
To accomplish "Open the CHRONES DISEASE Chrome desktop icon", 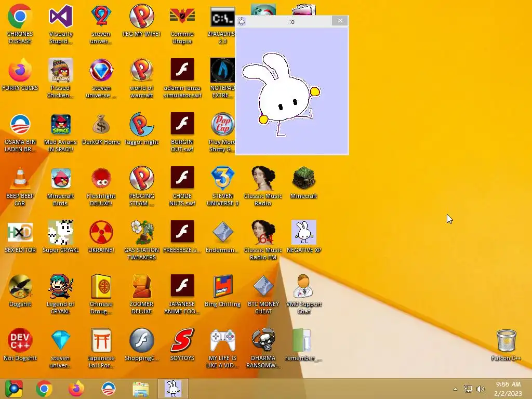I will 20,16.
